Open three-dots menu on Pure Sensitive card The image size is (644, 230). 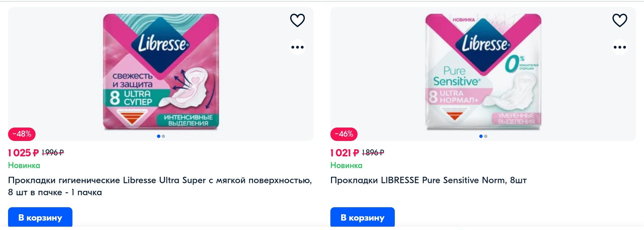[619, 48]
